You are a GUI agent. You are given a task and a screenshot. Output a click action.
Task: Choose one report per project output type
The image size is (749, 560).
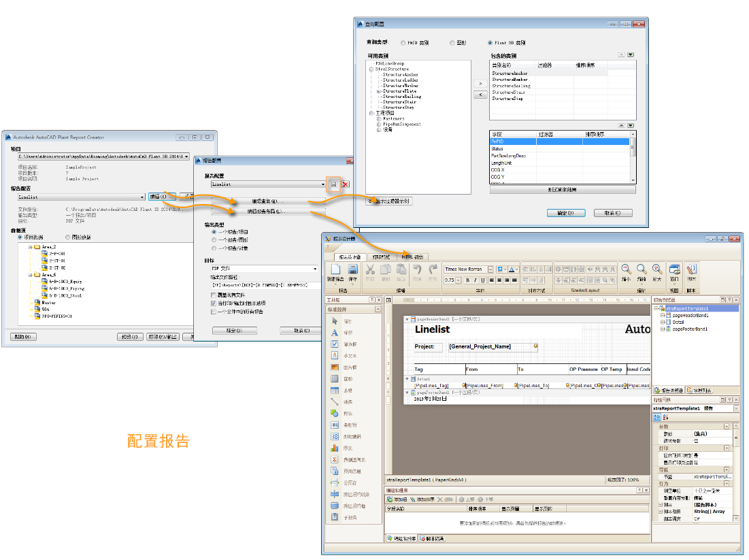[x=214, y=232]
